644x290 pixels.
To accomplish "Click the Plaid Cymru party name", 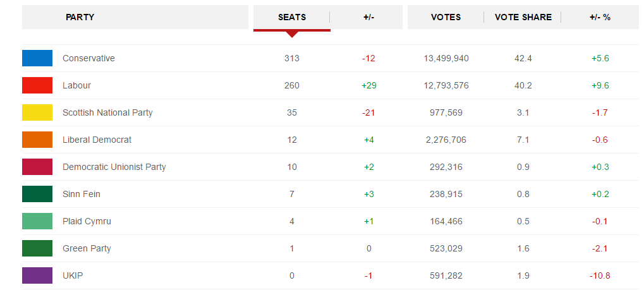I will (x=87, y=221).
